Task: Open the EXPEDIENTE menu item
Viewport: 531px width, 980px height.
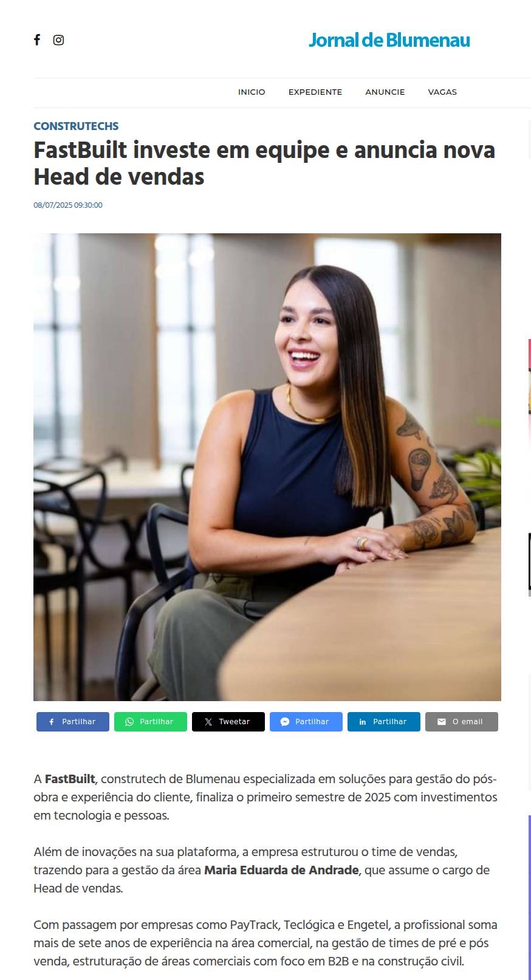Action: (x=315, y=92)
